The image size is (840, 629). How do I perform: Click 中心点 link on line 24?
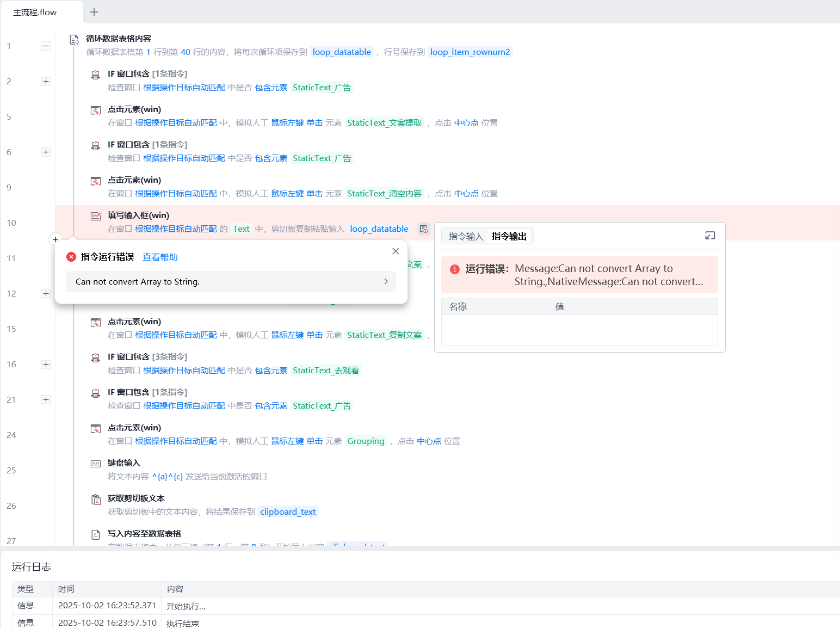[429, 441]
